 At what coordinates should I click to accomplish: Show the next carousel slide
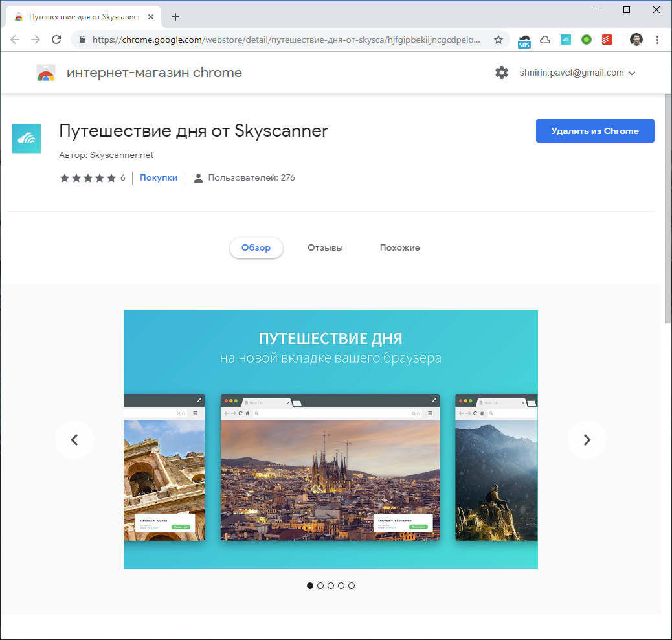[x=587, y=440]
